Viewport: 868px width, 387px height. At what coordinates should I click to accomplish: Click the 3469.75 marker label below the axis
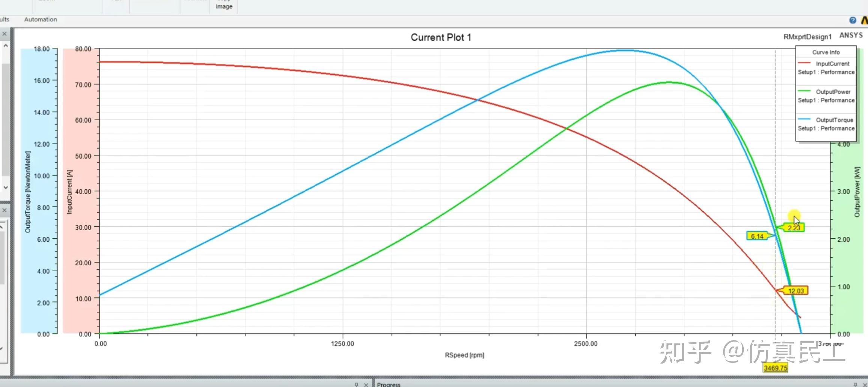point(775,368)
